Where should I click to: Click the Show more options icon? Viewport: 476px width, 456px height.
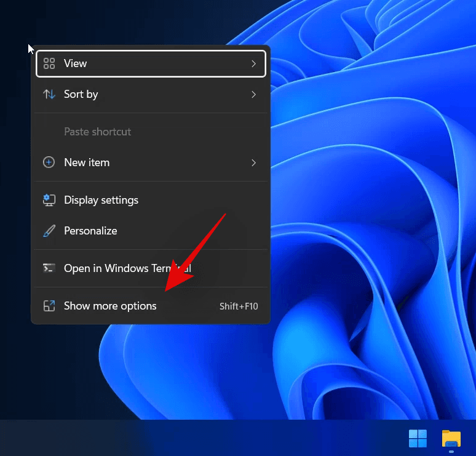click(x=49, y=306)
